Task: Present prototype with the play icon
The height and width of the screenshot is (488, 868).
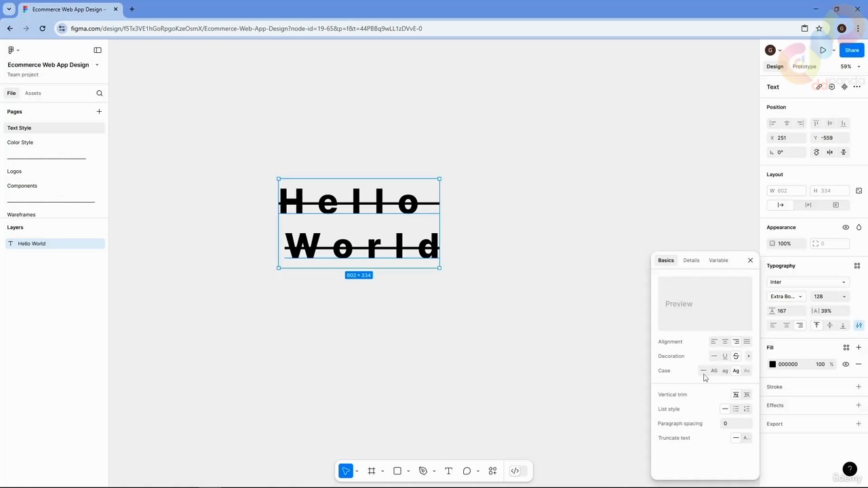Action: click(823, 50)
